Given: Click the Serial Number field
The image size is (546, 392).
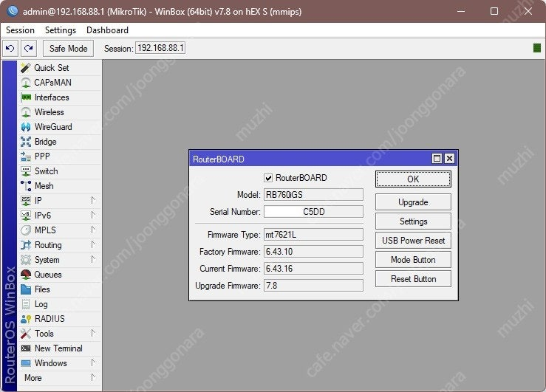Looking at the screenshot, I should coord(313,212).
